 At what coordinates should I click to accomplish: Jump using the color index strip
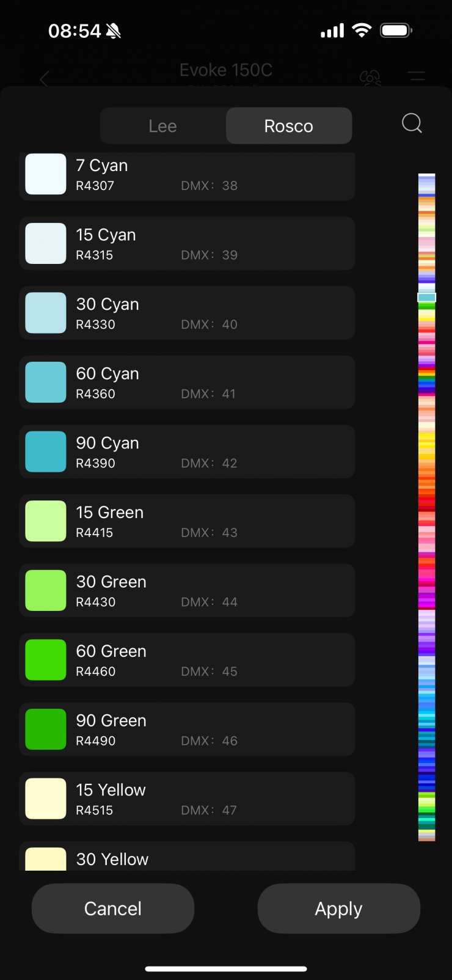[426, 507]
